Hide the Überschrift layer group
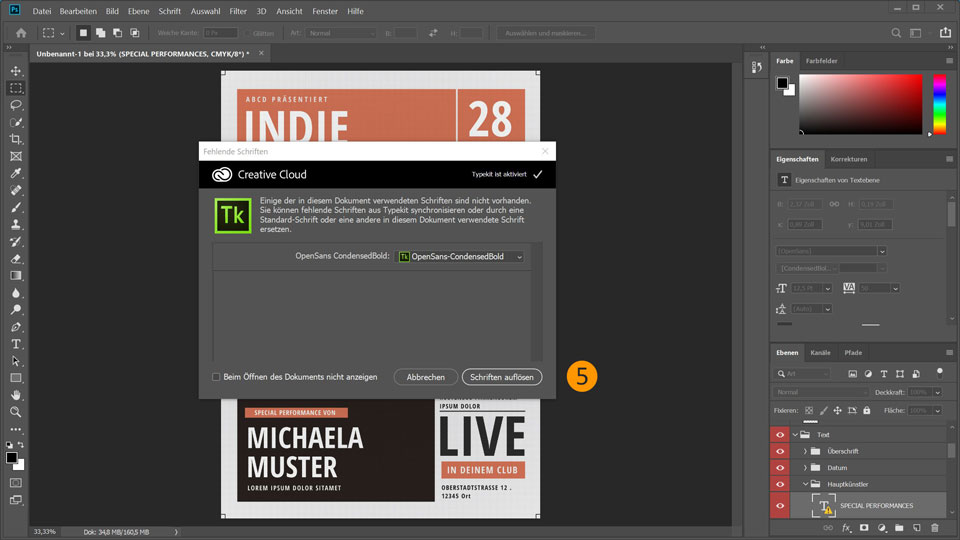Viewport: 960px width, 540px height. [x=780, y=451]
